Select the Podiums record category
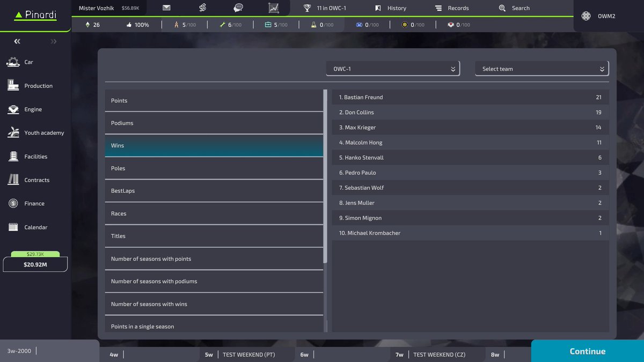This screenshot has height=362, width=644. (214, 123)
